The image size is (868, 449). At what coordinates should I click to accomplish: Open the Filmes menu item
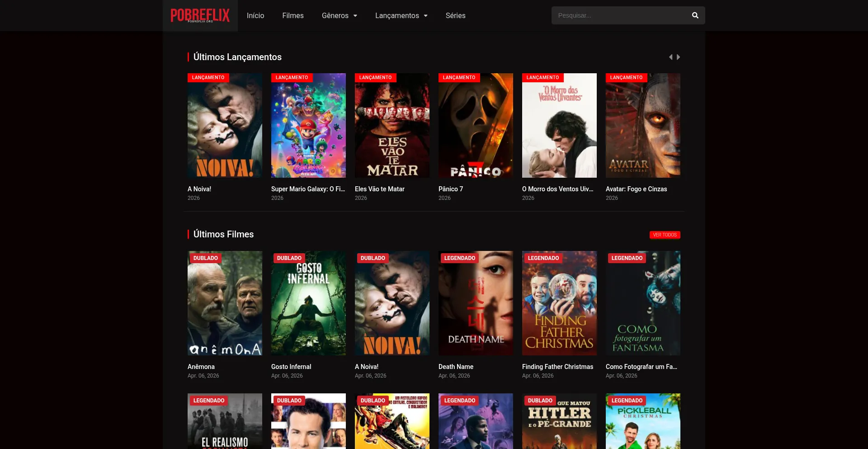(293, 15)
